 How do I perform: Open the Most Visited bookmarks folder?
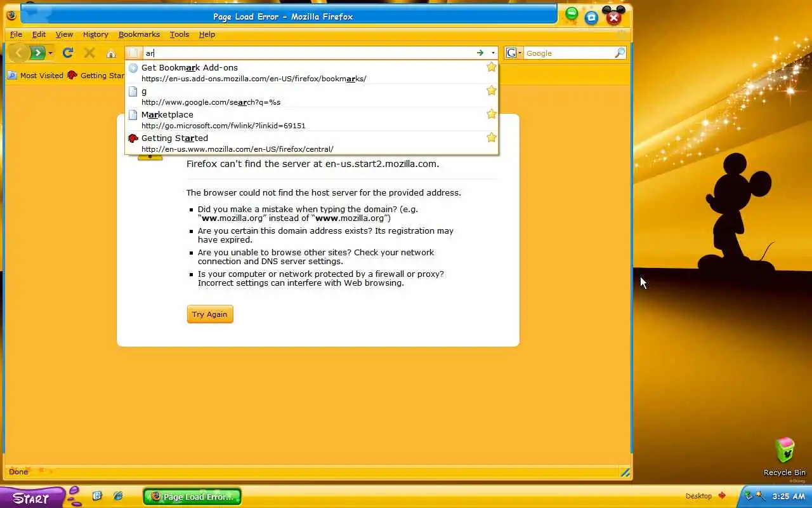[36, 76]
